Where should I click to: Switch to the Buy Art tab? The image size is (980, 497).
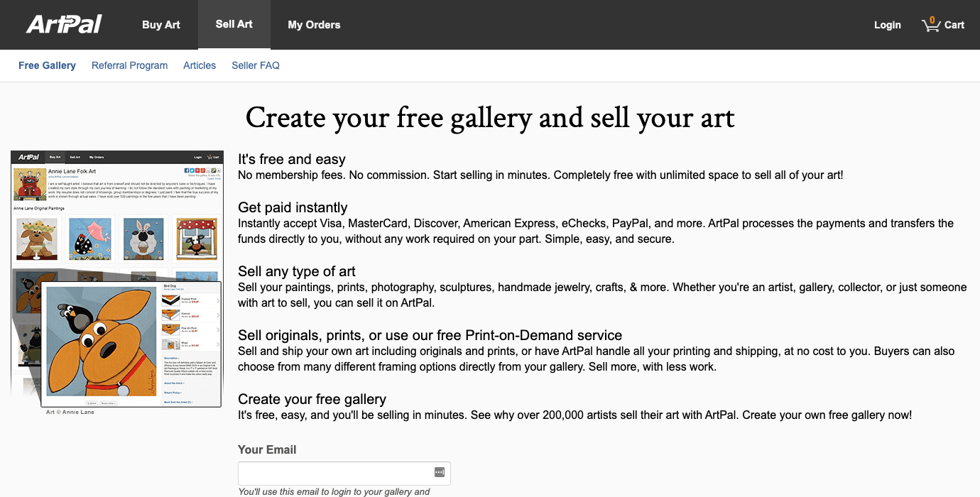point(160,25)
